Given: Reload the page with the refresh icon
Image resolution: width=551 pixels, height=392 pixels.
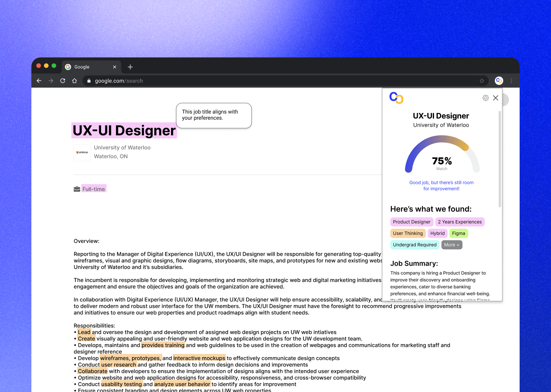Looking at the screenshot, I should pyautogui.click(x=63, y=81).
